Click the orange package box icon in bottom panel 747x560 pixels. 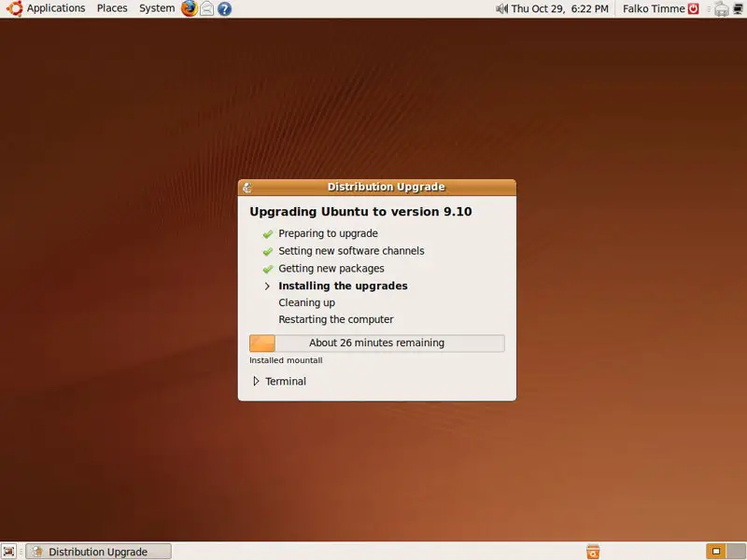(593, 552)
